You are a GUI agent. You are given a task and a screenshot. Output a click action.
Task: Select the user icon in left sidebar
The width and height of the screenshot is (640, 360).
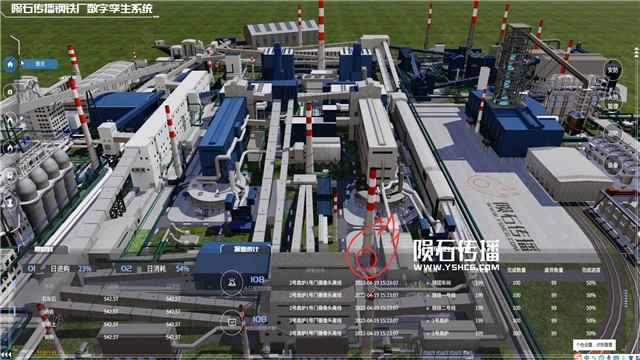10,203
